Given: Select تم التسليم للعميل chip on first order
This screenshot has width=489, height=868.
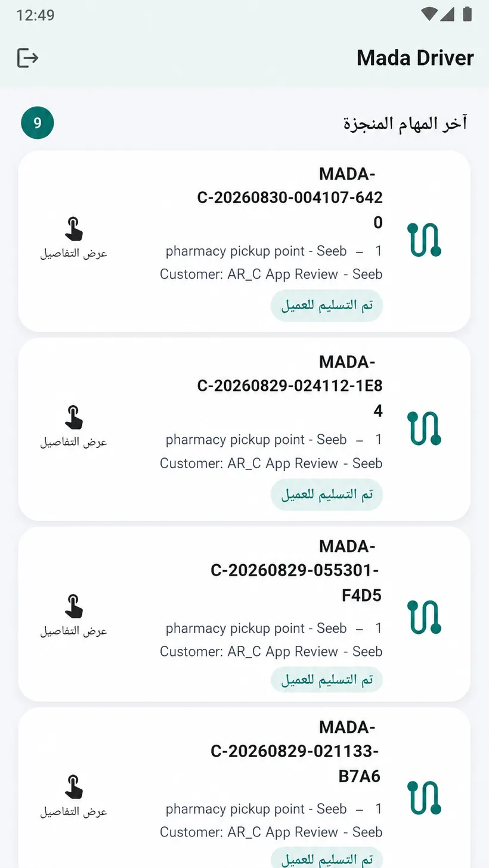Looking at the screenshot, I should click(x=327, y=306).
